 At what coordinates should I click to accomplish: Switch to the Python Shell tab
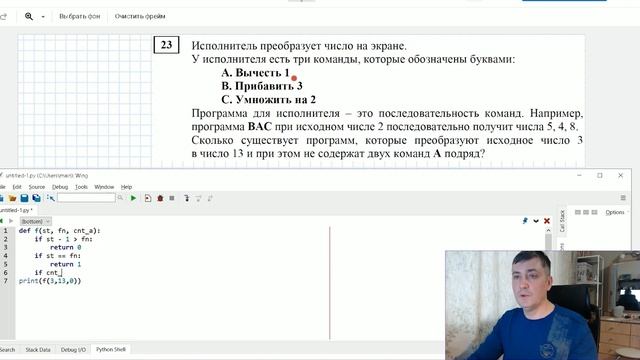pyautogui.click(x=111, y=349)
